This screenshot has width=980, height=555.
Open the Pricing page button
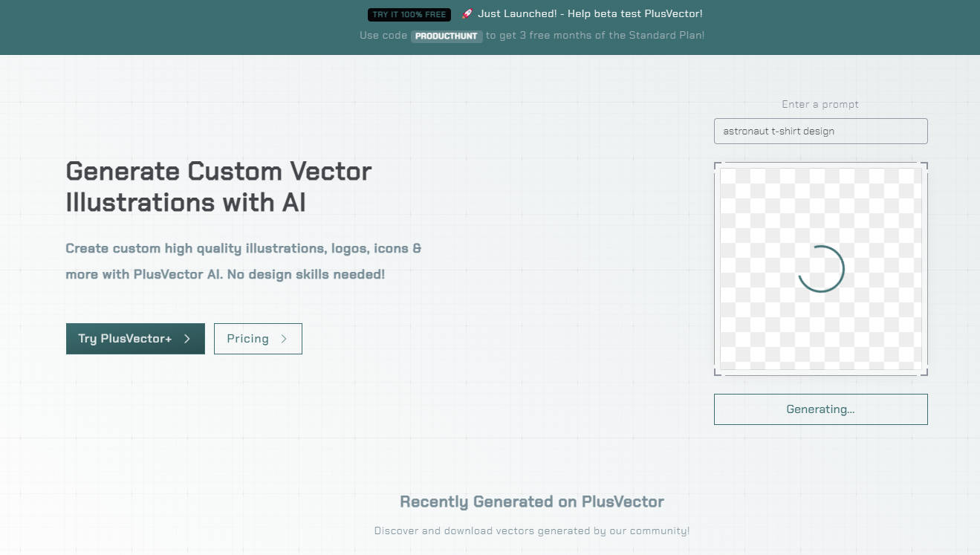[x=258, y=339]
